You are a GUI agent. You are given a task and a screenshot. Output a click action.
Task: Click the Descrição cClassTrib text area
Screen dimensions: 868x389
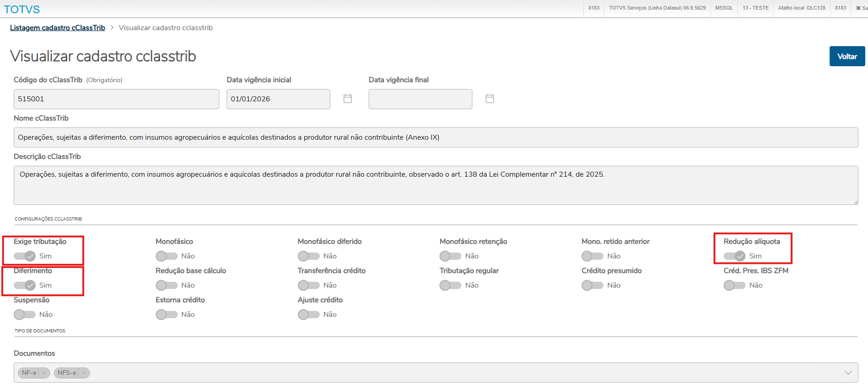[436, 185]
